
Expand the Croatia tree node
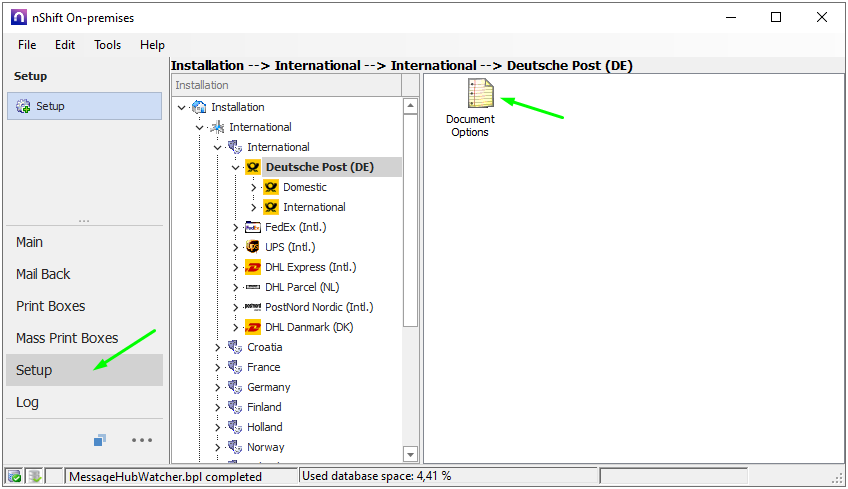point(218,347)
